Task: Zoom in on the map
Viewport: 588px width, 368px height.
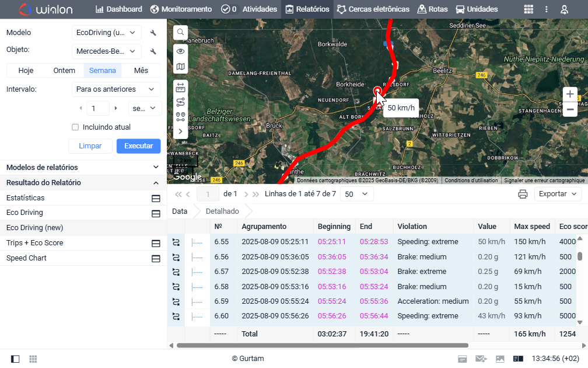Action: [x=570, y=94]
